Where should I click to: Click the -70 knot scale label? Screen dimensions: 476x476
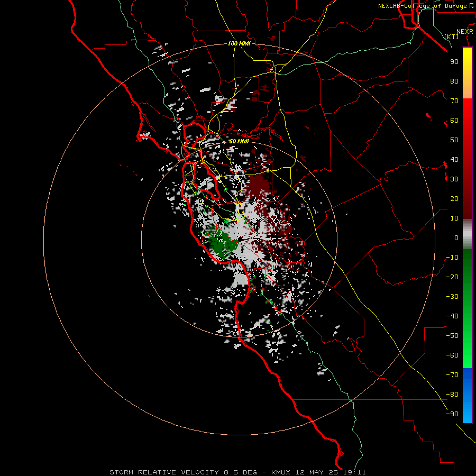(452, 375)
